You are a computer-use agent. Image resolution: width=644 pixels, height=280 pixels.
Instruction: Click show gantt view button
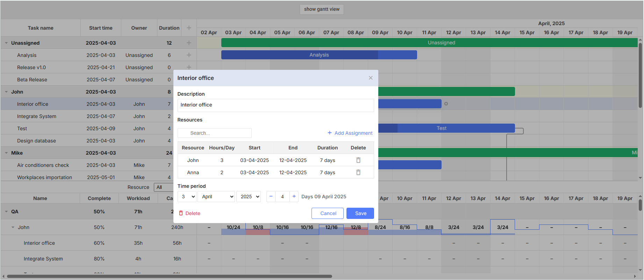point(322,9)
